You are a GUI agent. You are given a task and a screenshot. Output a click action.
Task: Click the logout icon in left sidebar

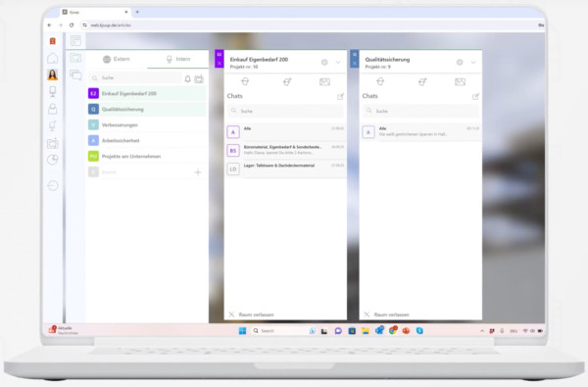pyautogui.click(x=53, y=185)
